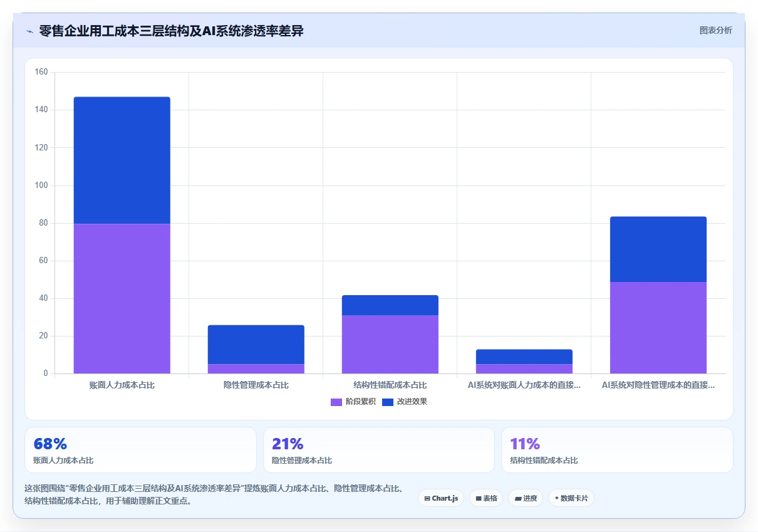Image resolution: width=758 pixels, height=532 pixels.
Task: Click the blue segment of 结构性错配成本占比 bar
Action: [390, 305]
